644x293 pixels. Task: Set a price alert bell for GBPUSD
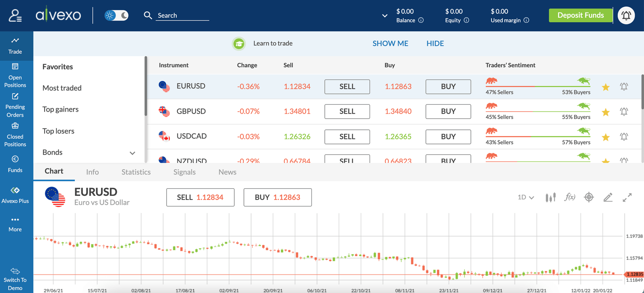(x=624, y=112)
